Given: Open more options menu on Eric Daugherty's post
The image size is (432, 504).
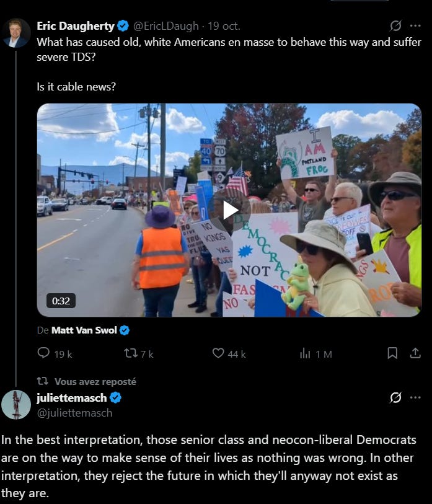Looking at the screenshot, I should [x=415, y=25].
